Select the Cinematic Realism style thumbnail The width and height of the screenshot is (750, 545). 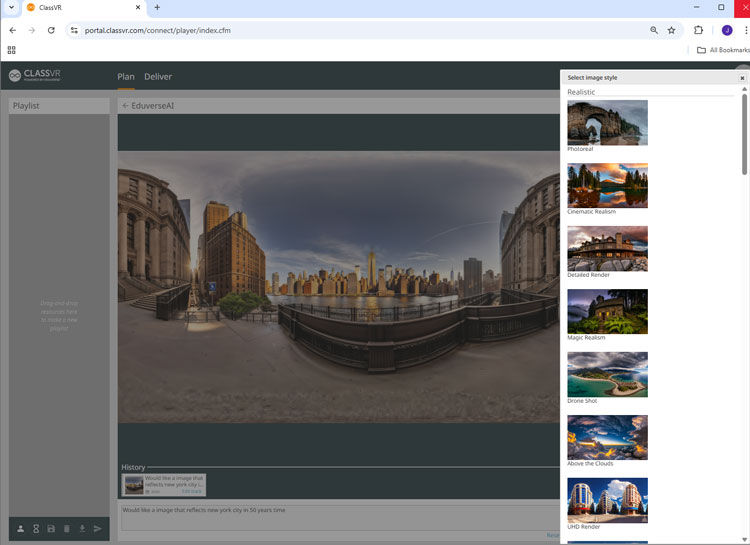point(607,185)
